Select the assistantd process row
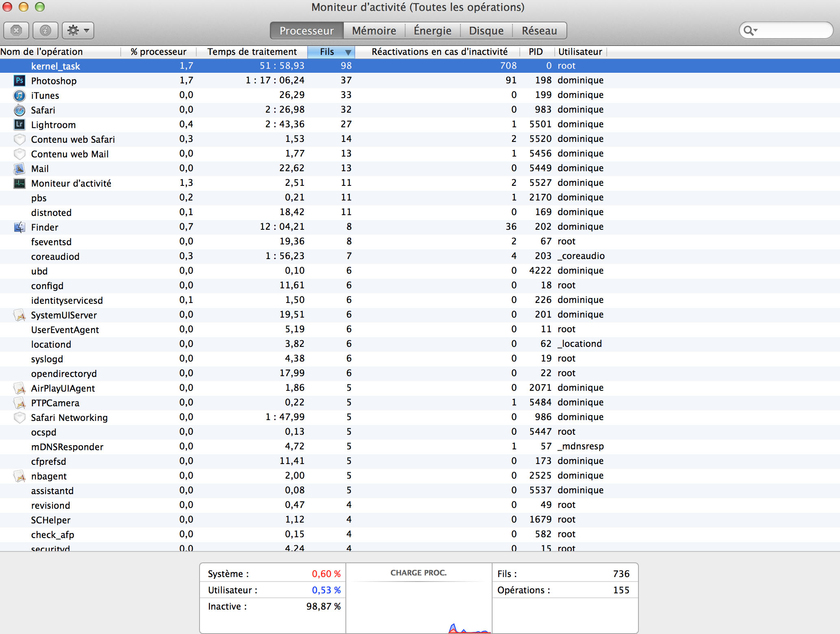Viewport: 840px width, 634px height. click(x=420, y=490)
